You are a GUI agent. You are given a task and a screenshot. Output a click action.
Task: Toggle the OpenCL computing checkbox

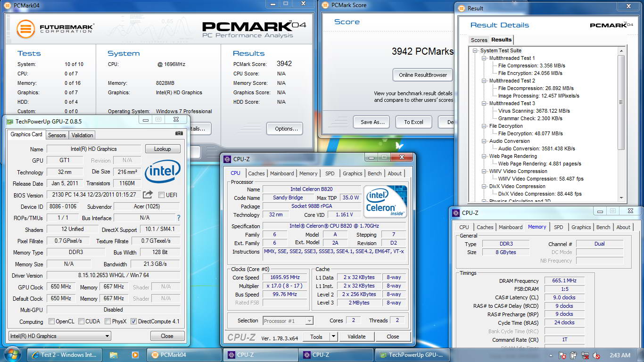[51, 321]
